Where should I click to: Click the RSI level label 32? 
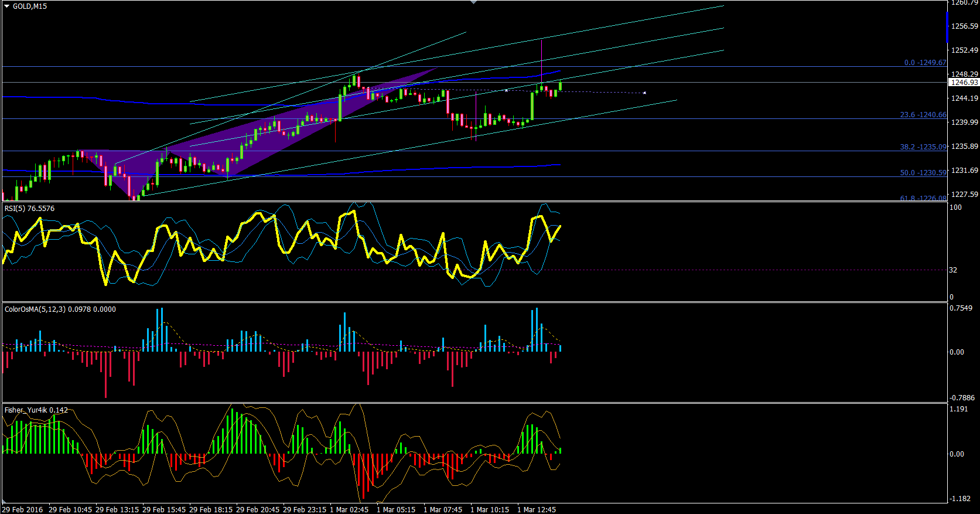click(x=953, y=270)
